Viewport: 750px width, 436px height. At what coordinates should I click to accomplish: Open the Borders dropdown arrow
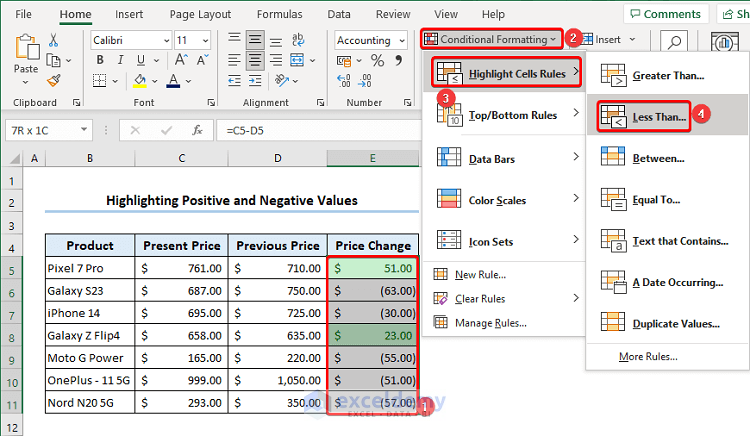115,81
